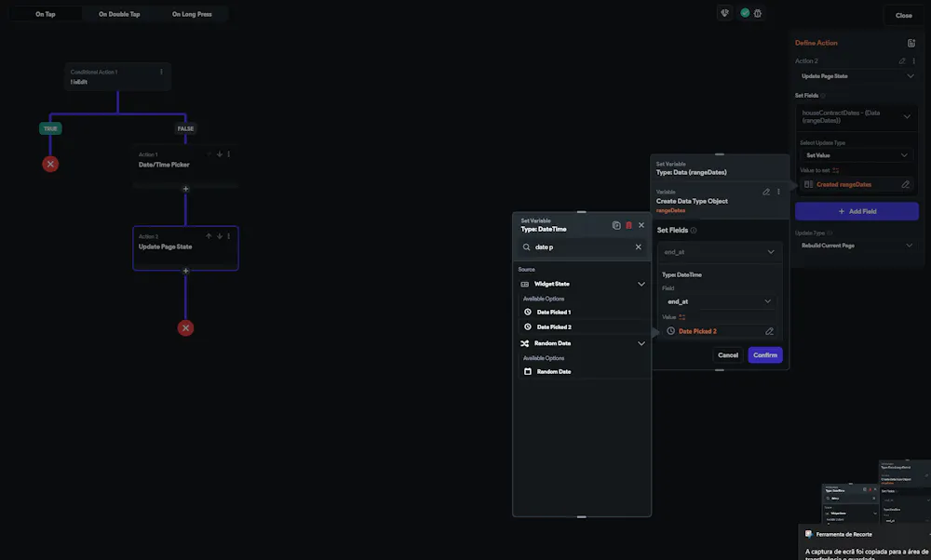Click the 'date p' search field
Viewport: 931px width, 560px height.
pos(582,247)
